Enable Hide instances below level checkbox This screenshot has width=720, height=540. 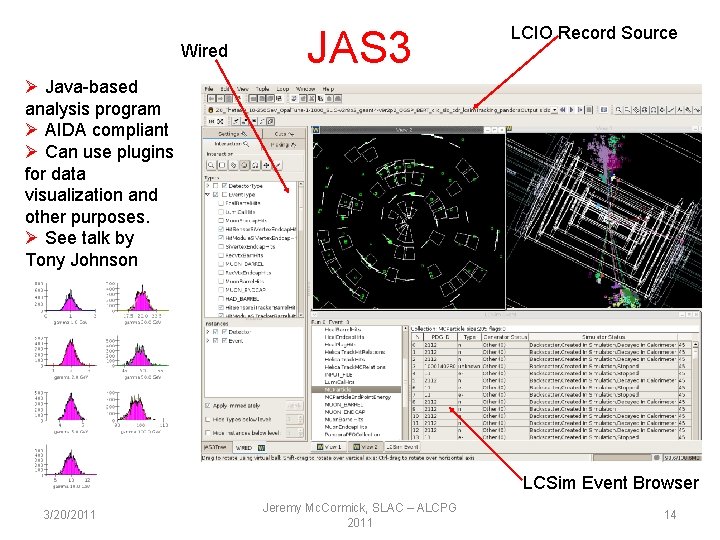coord(208,433)
